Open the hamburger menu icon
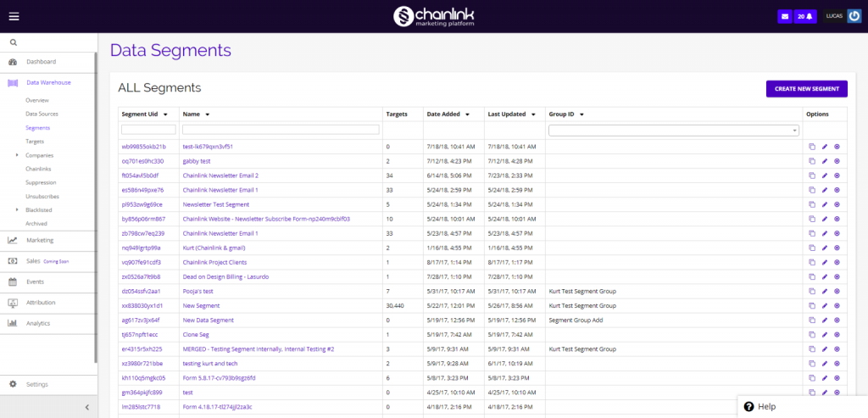The height and width of the screenshot is (418, 868). point(14,16)
